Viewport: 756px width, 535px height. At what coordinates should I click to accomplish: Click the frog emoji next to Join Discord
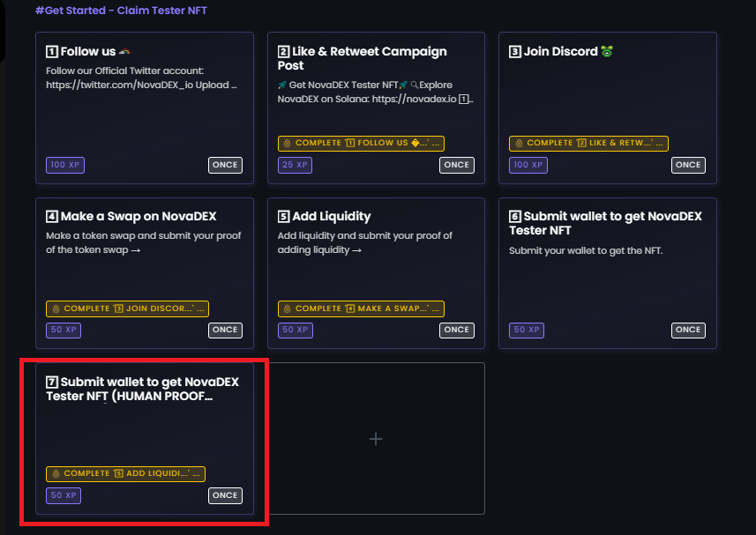point(607,51)
